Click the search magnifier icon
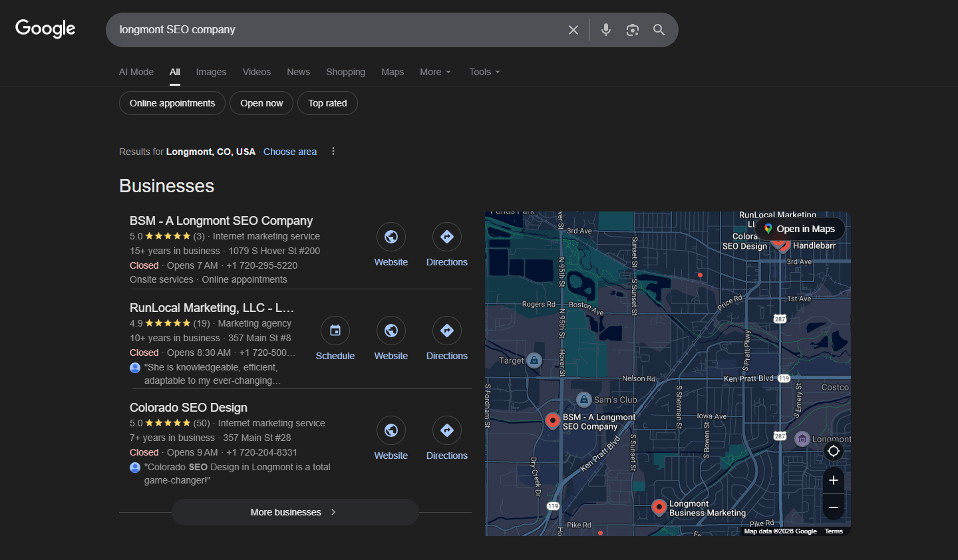This screenshot has width=958, height=560. pyautogui.click(x=658, y=29)
